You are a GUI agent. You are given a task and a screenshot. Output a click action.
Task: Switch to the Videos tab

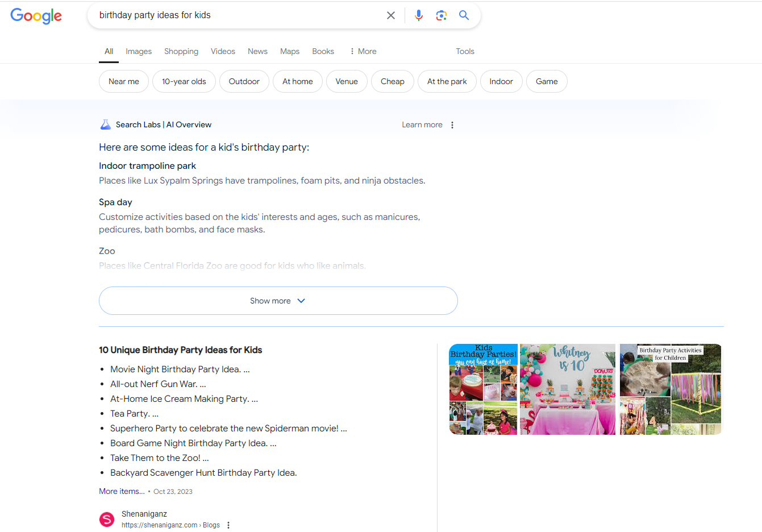223,51
